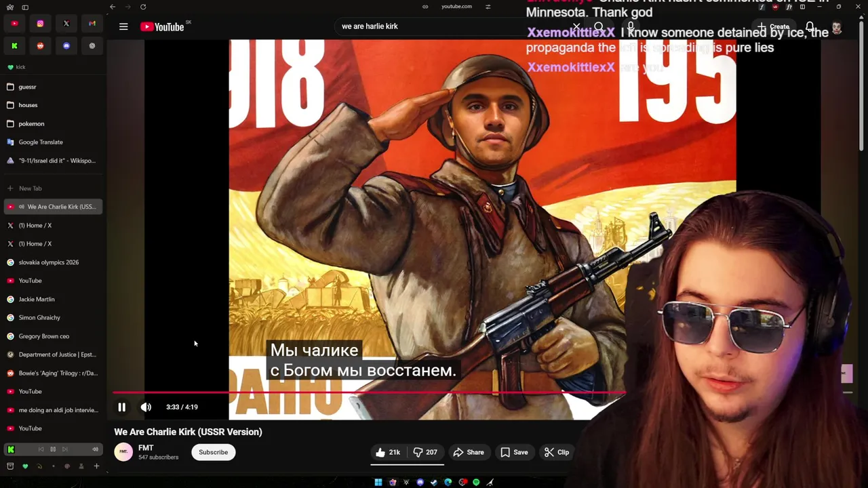
Task: Open the Windows Start button
Action: click(x=378, y=483)
